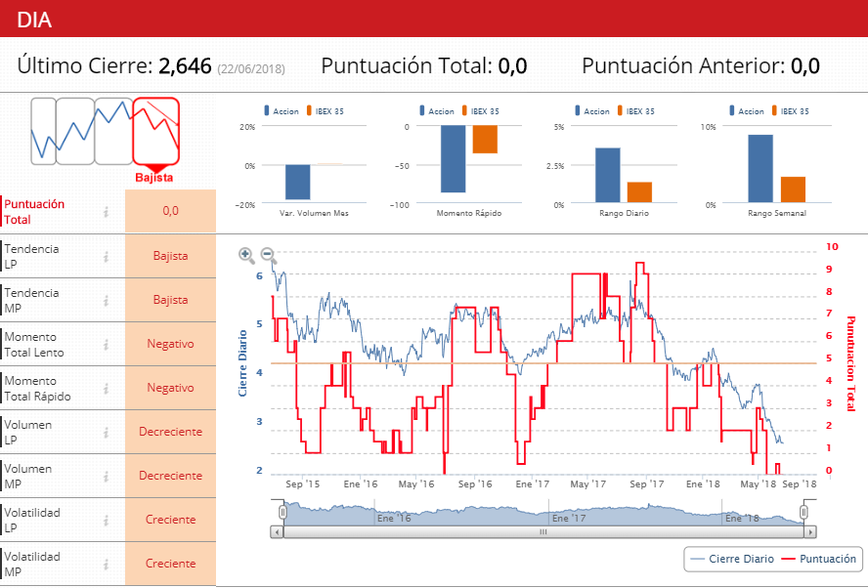
Task: Click the orange IBEX 35 bar in Rango Diario
Action: coord(640,192)
